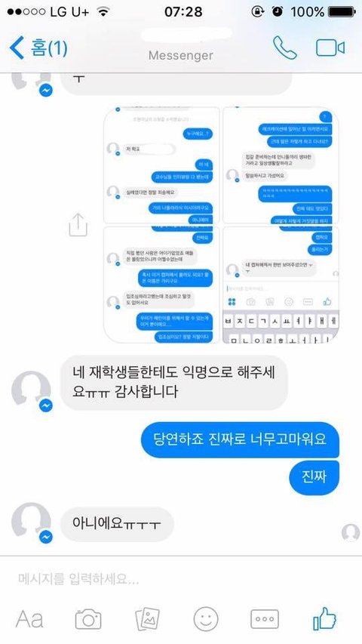362x644 pixels.
Task: Tap the 당연하죠 진짜로 너무고마워요 message bubble
Action: [240, 439]
